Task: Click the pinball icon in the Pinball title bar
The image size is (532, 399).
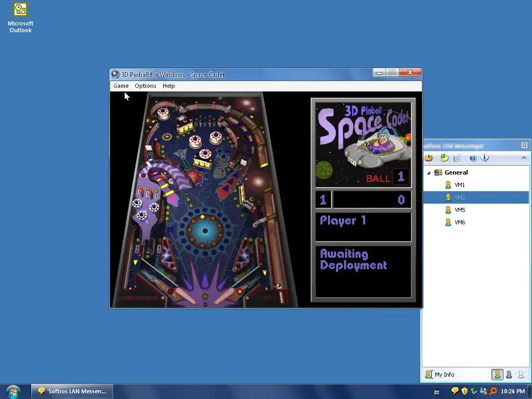Action: (x=115, y=74)
